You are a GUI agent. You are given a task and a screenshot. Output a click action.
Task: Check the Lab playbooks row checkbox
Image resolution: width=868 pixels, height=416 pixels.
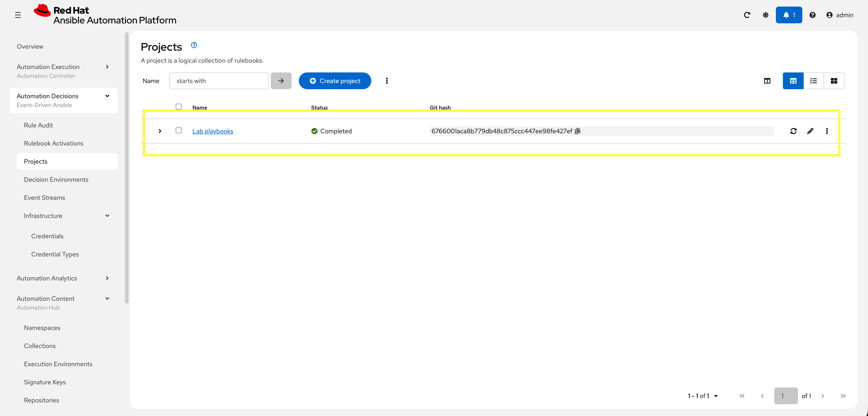point(179,131)
